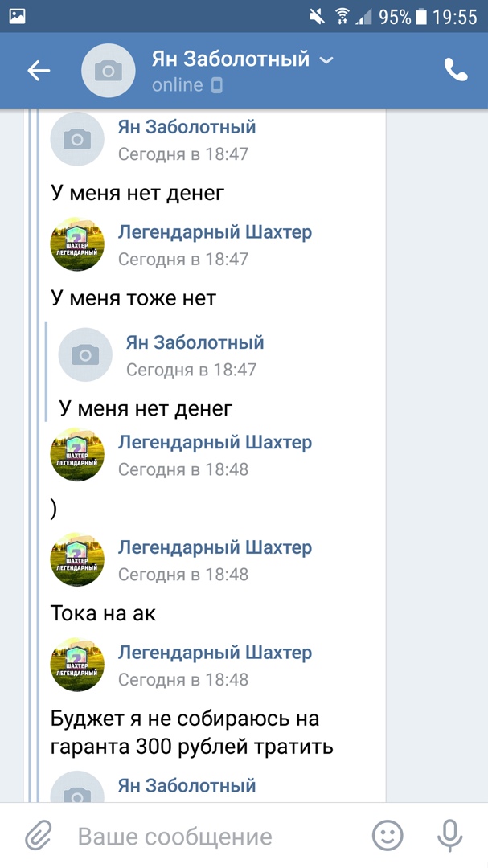
Task: Tap the back arrow in header
Action: click(39, 71)
